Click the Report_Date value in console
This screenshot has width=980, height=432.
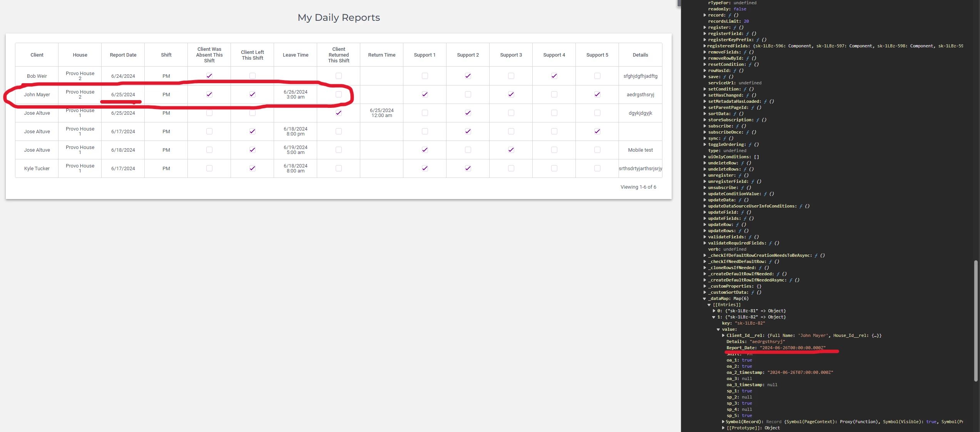pos(792,348)
